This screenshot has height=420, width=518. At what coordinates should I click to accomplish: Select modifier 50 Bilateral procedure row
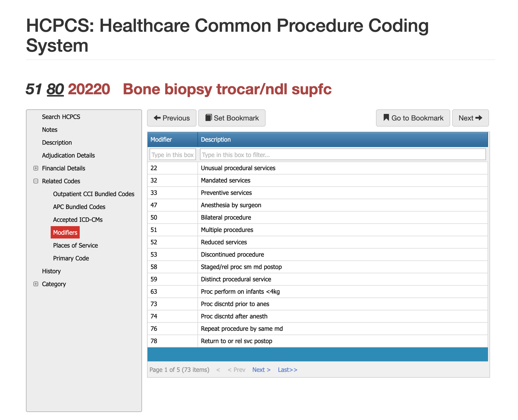pos(226,217)
